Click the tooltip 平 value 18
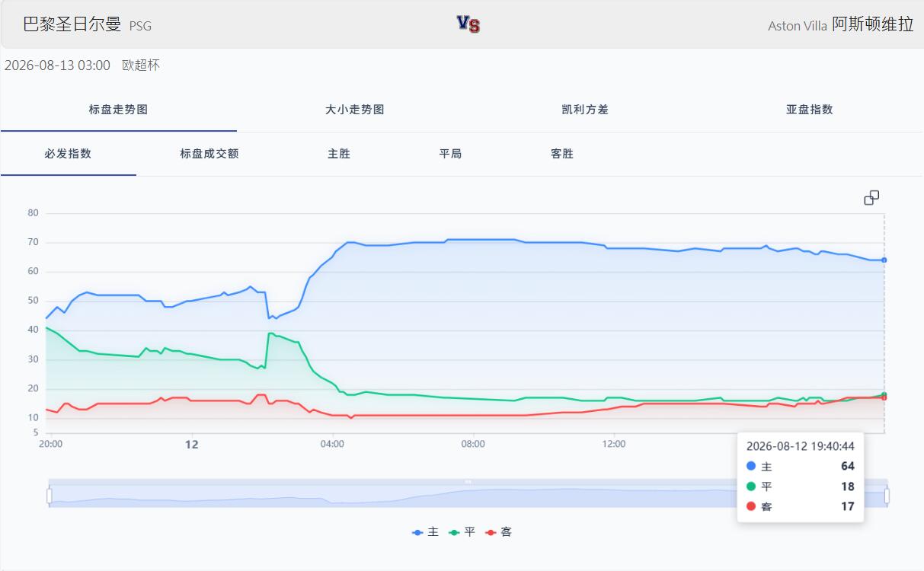This screenshot has height=571, width=924. (x=848, y=486)
